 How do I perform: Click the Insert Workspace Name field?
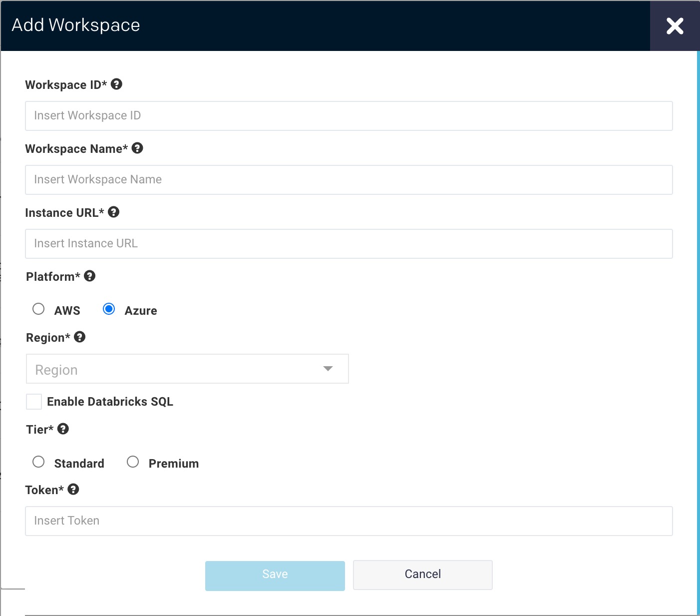(349, 179)
